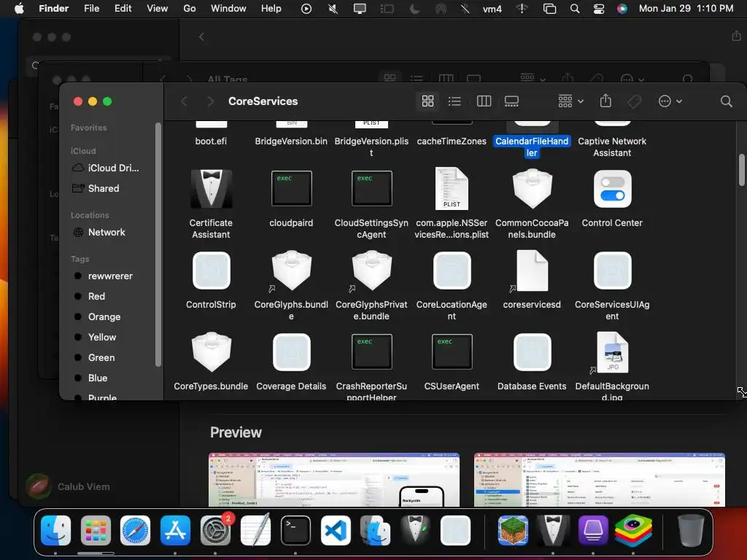
Task: Open Terminal from the Dock
Action: click(295, 531)
